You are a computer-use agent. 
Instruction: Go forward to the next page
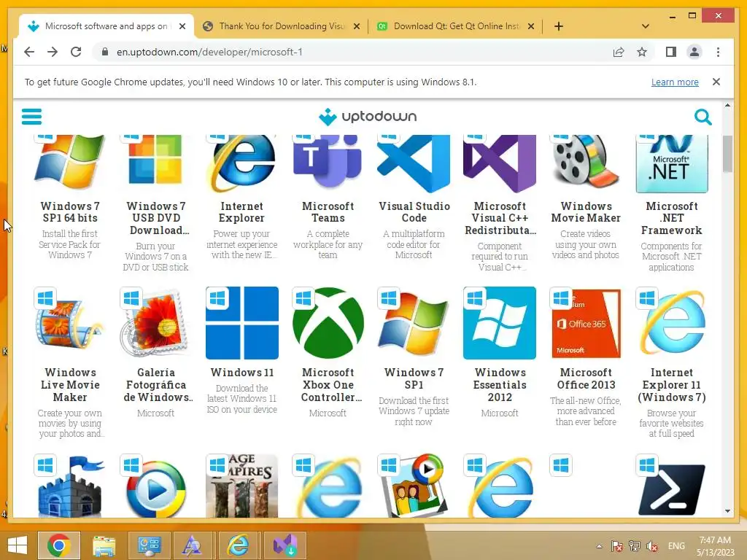coord(53,52)
